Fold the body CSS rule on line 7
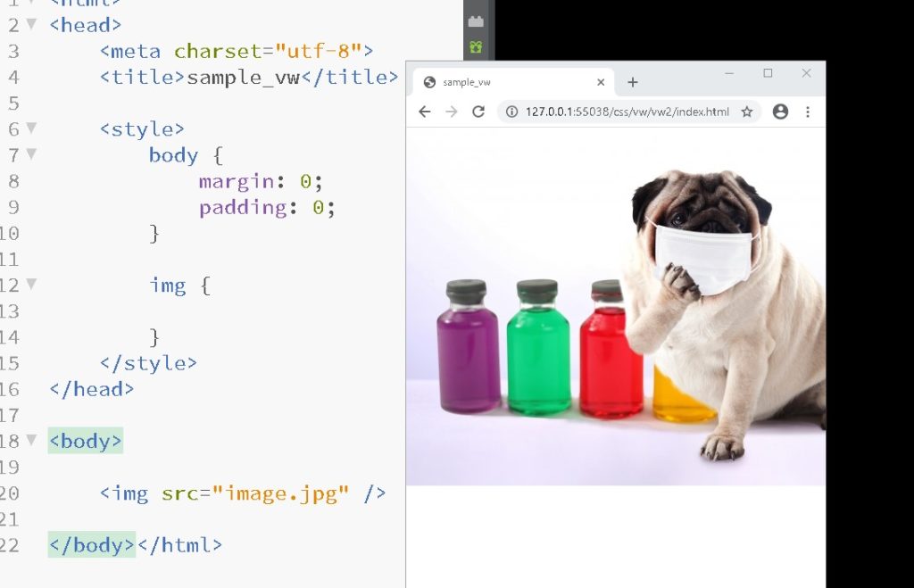The height and width of the screenshot is (588, 914). (x=32, y=154)
